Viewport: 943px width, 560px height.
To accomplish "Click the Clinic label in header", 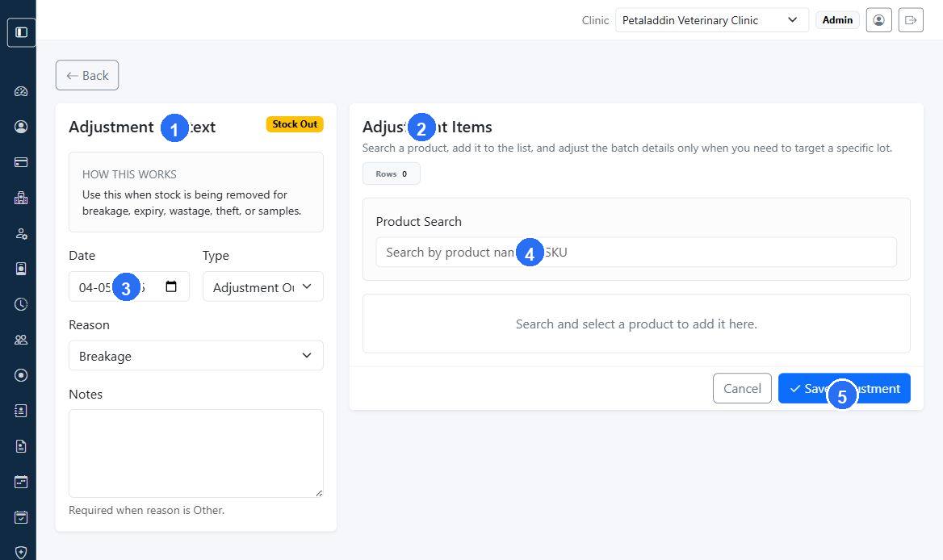I will 595,20.
